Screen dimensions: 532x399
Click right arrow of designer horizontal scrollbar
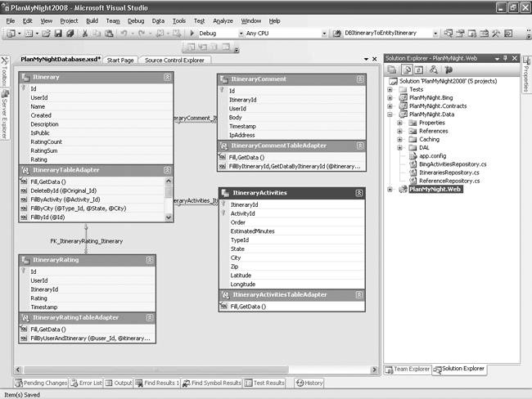coord(374,370)
